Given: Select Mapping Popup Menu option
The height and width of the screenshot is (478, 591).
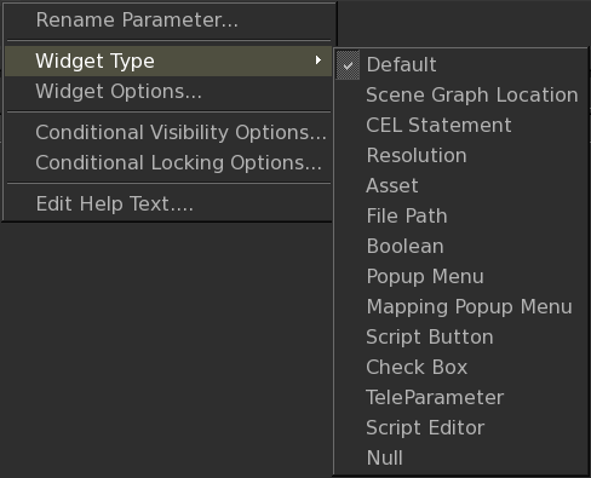Looking at the screenshot, I should pos(461,307).
